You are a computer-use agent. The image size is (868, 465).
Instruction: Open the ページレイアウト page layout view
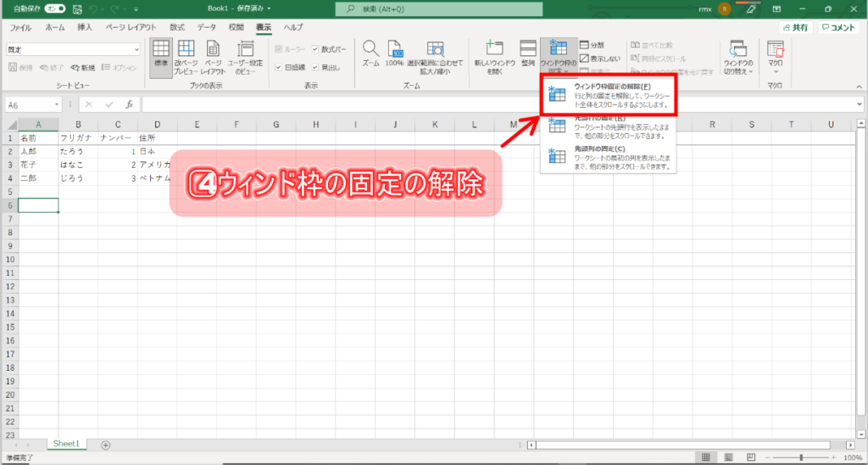(x=213, y=58)
